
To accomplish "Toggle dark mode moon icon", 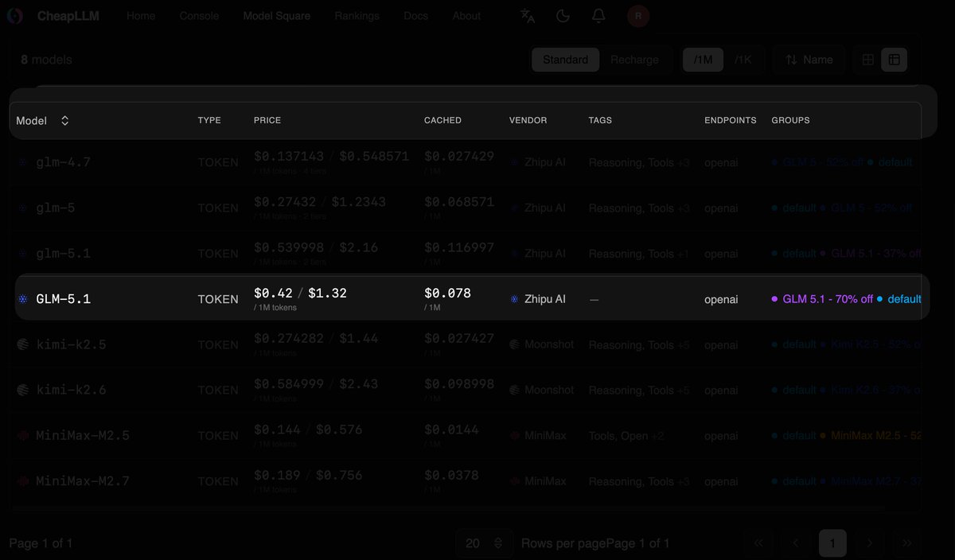I will click(x=563, y=16).
